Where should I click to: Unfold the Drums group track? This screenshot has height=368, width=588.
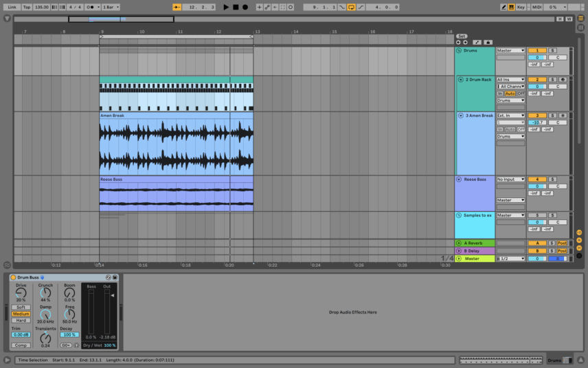459,50
